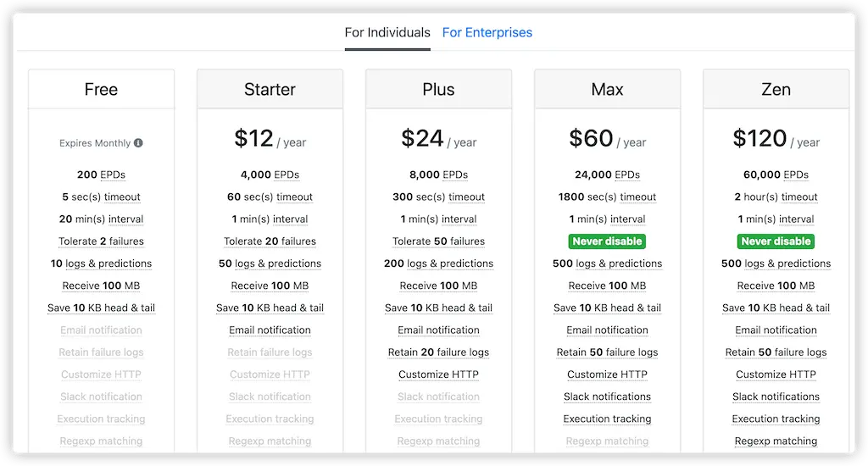Select the Starter plan header
Viewport: 868px width, 466px height.
(270, 89)
